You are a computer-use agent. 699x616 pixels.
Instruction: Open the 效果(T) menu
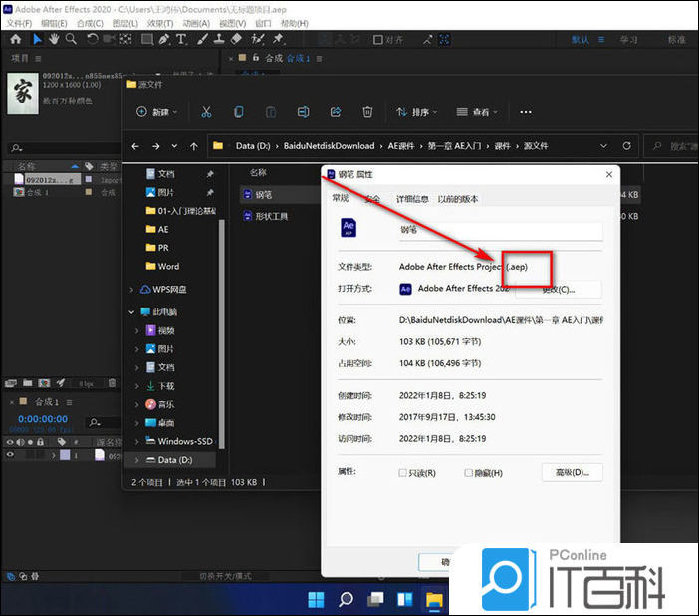click(x=159, y=23)
